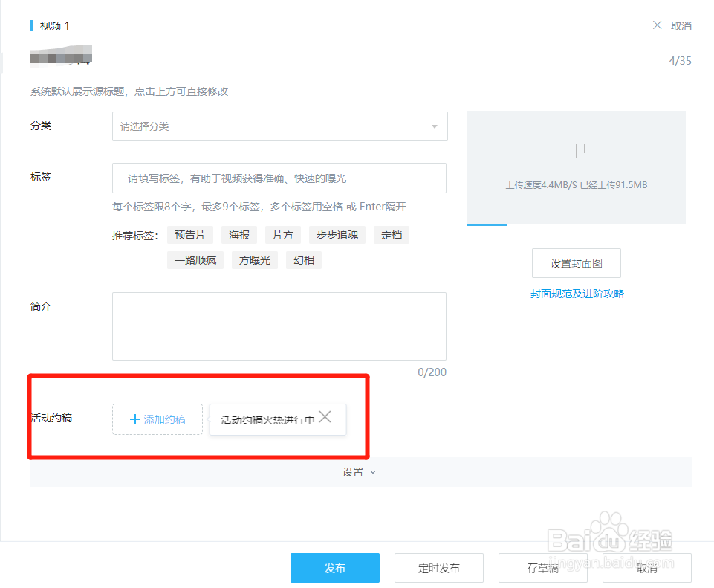The height and width of the screenshot is (588, 714).
Task: Click the 取消 text at top right
Action: (681, 26)
